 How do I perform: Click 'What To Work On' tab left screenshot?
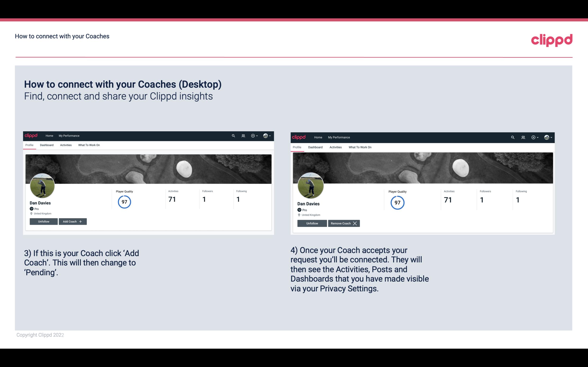point(89,145)
